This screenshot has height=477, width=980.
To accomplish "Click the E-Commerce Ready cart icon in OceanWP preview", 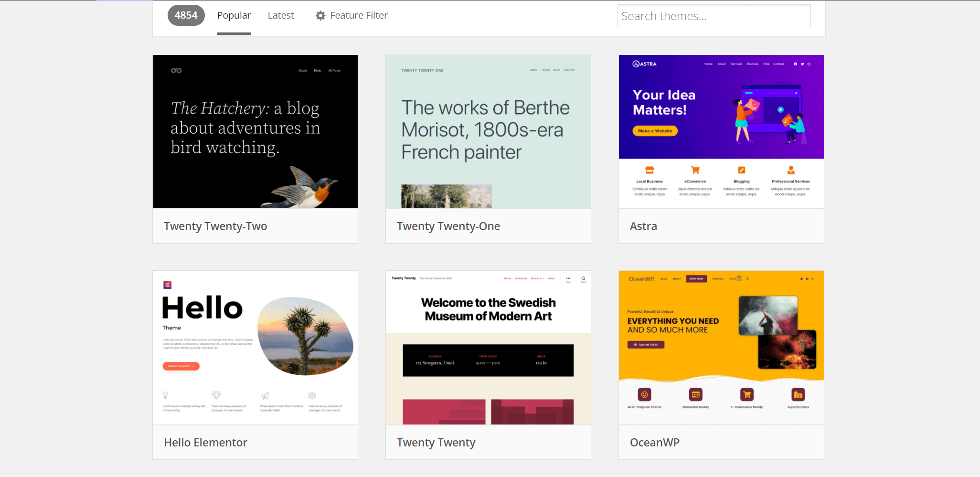I will (x=747, y=394).
